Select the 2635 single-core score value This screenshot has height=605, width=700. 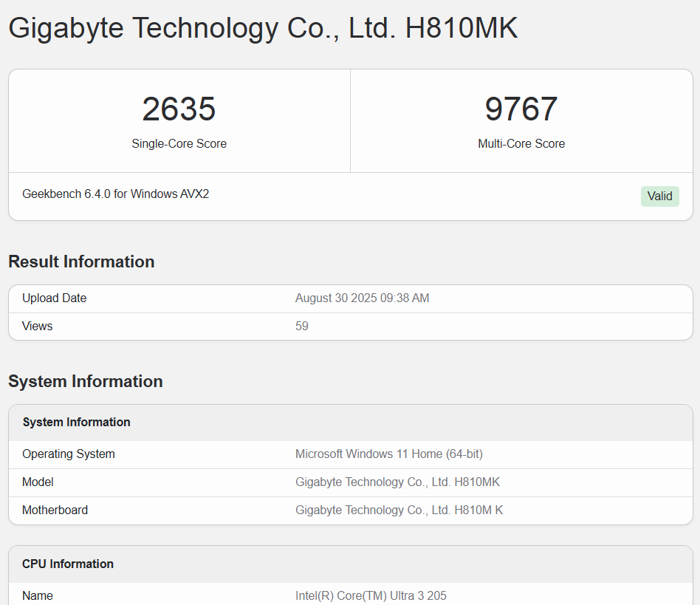point(179,109)
